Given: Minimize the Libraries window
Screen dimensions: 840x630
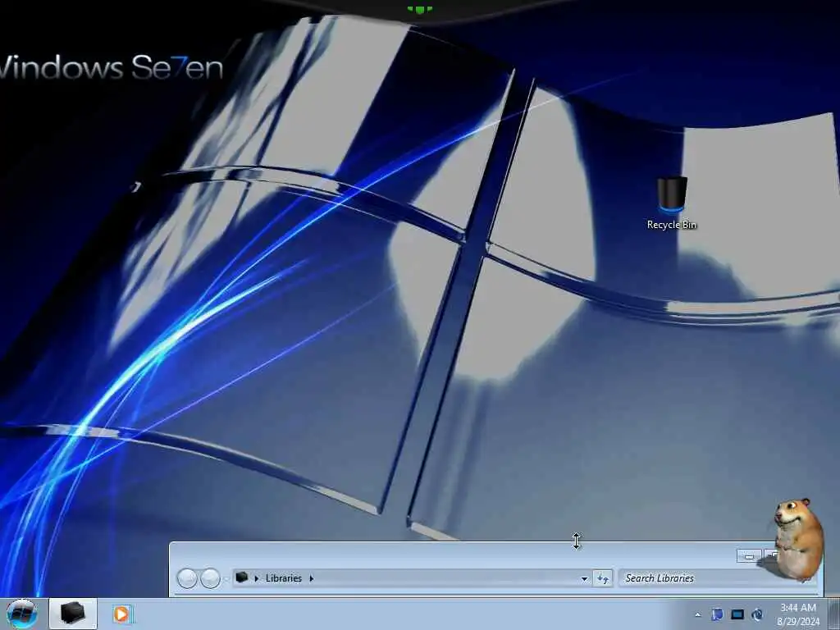Looking at the screenshot, I should [748, 557].
